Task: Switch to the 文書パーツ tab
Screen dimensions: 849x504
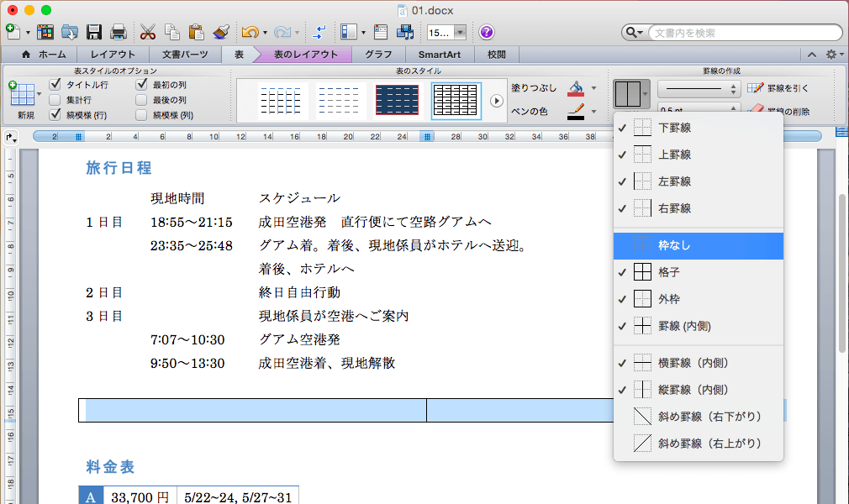Action: 185,54
